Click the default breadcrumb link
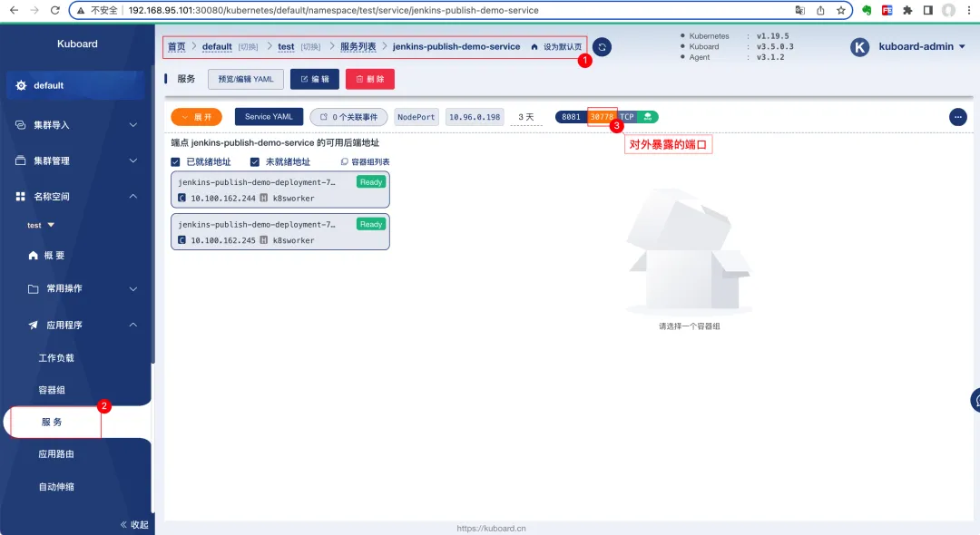This screenshot has width=980, height=535. pyautogui.click(x=217, y=47)
